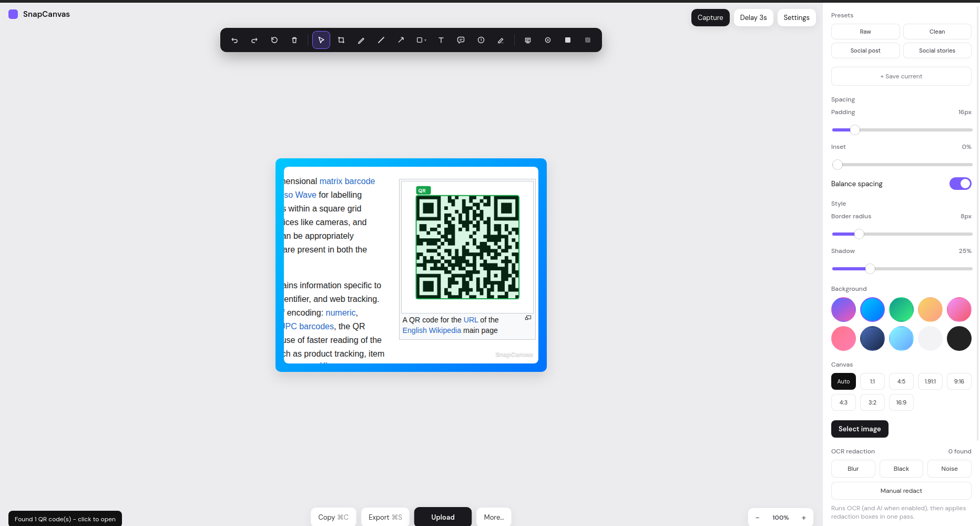Apply the Clean preset
This screenshot has height=526, width=980.
(x=937, y=32)
